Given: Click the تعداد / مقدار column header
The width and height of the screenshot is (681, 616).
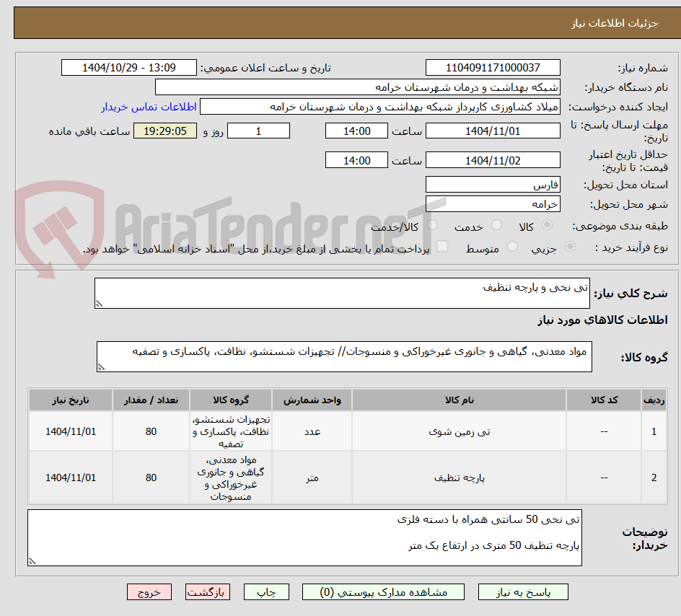Looking at the screenshot, I should (151, 400).
